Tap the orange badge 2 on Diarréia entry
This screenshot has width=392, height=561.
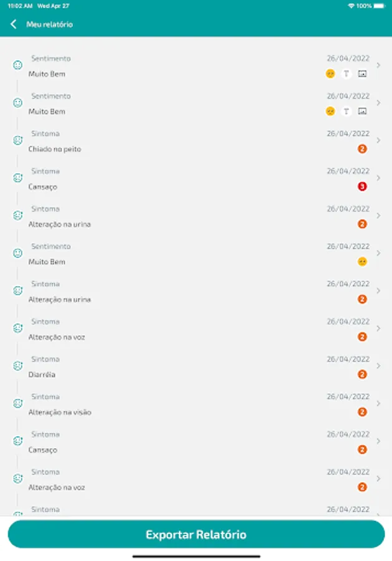coord(362,373)
